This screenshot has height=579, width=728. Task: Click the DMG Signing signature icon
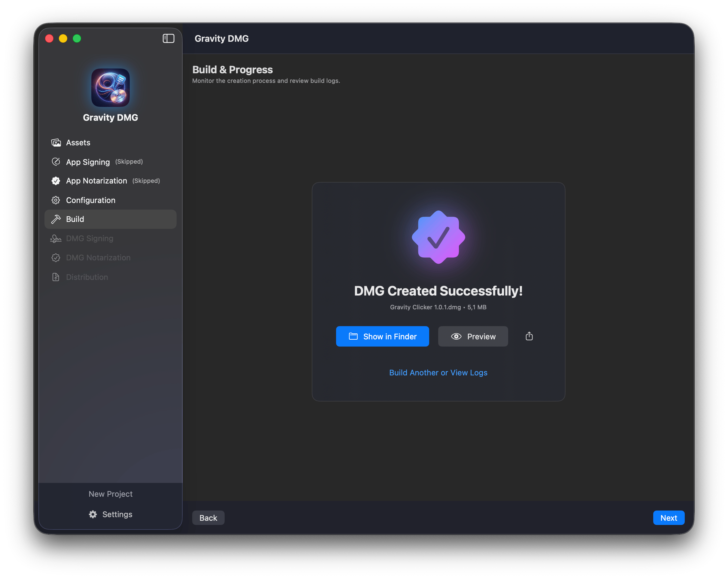[x=56, y=239]
